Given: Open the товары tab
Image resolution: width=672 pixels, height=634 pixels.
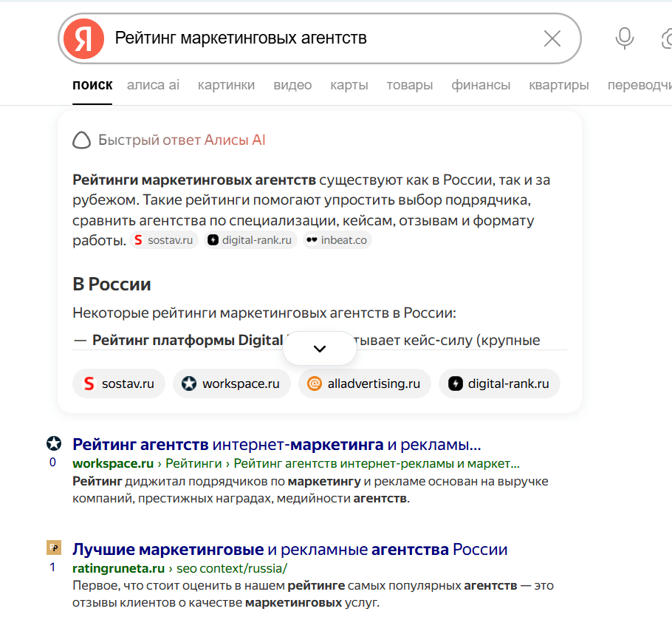Looking at the screenshot, I should [x=409, y=85].
